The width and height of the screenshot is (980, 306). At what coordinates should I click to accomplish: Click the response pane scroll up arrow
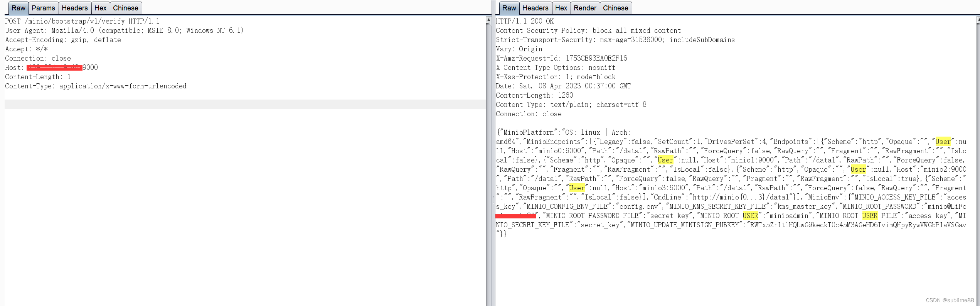[x=978, y=20]
